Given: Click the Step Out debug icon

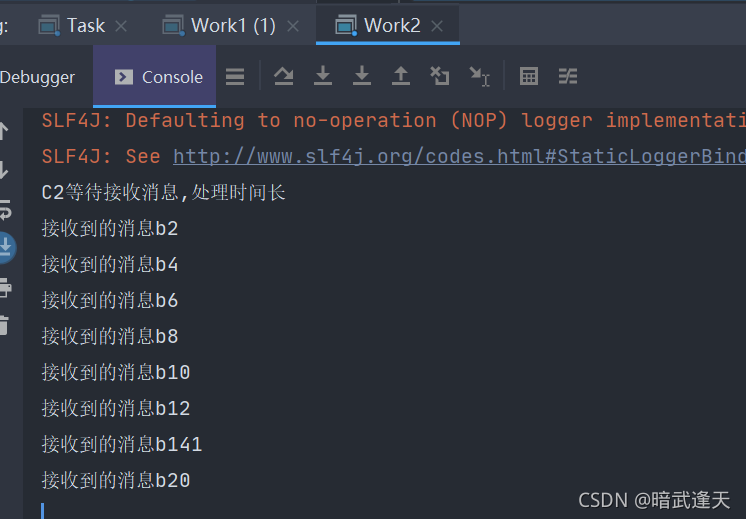Looking at the screenshot, I should tap(401, 76).
